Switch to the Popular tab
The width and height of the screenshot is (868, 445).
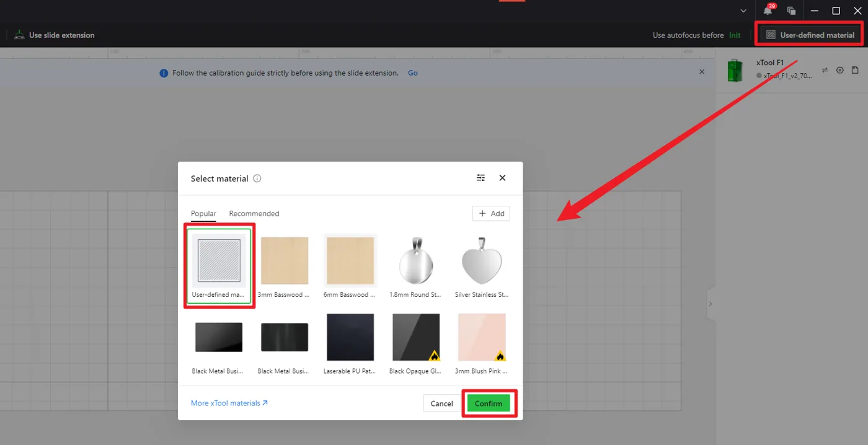tap(203, 213)
